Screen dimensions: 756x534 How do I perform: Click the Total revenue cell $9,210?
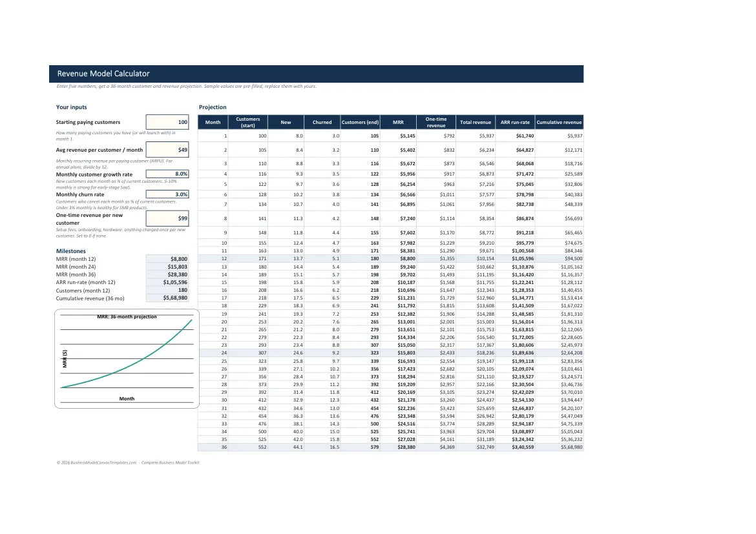coord(476,243)
